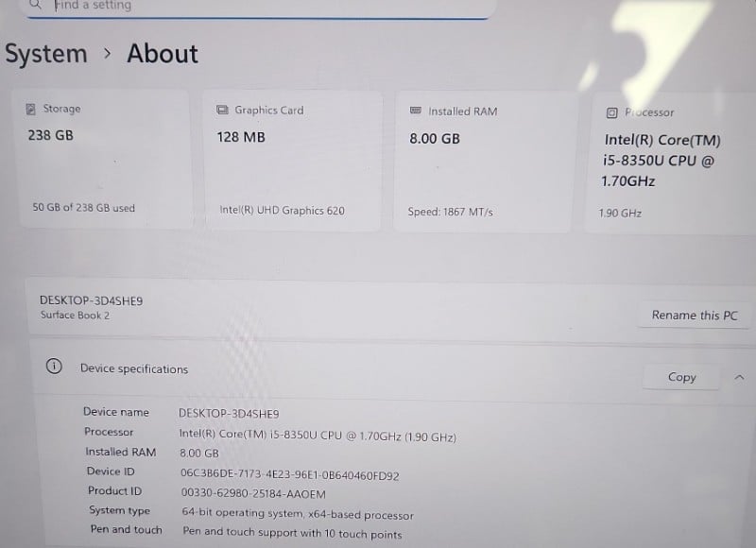Click the Graphics Card icon
Image resolution: width=756 pixels, height=548 pixels.
(x=222, y=110)
